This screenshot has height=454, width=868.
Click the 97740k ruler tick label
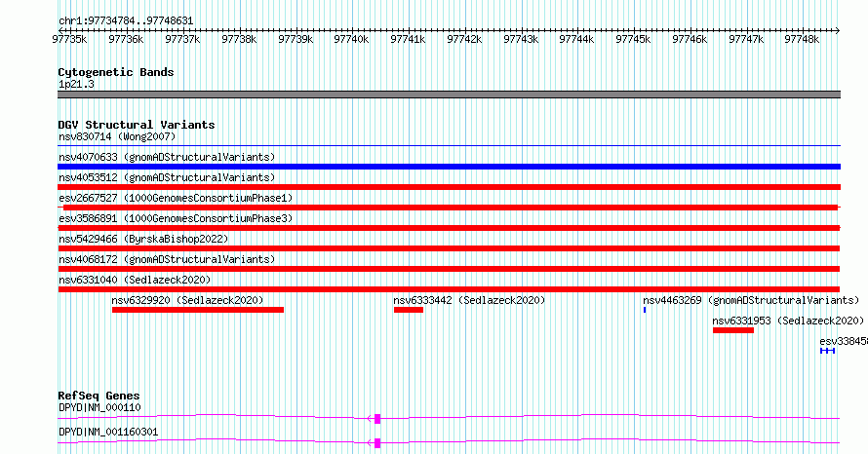pos(351,39)
